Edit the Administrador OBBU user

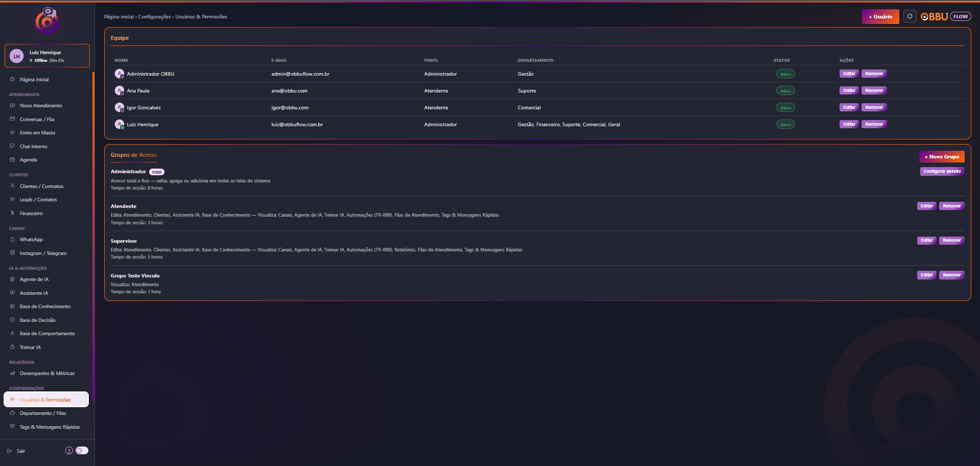coord(849,74)
